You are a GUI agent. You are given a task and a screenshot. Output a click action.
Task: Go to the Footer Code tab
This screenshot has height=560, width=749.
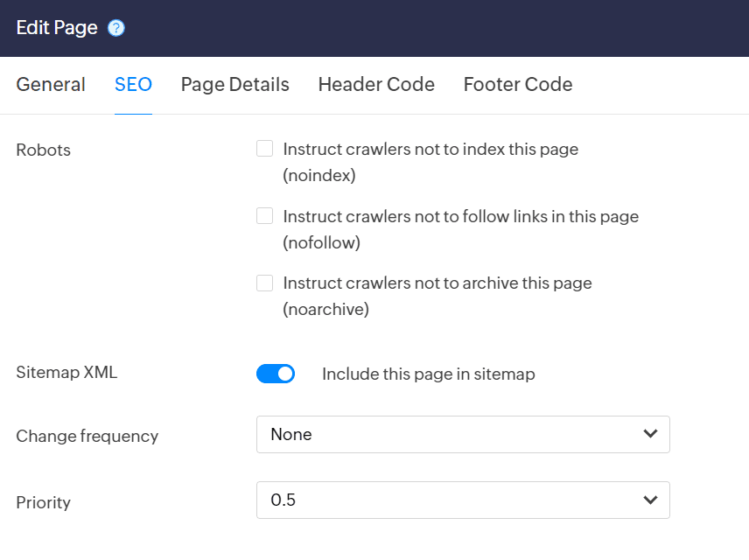pyautogui.click(x=518, y=85)
